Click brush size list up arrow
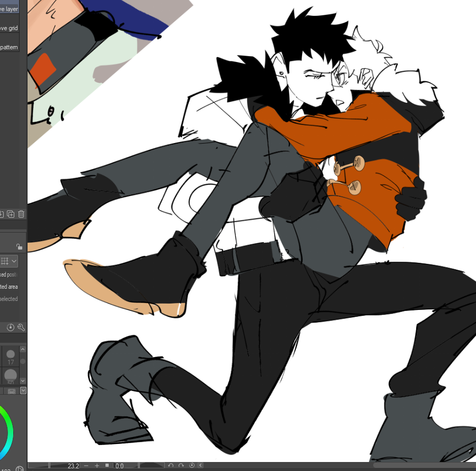The width and height of the screenshot is (476, 471). (x=23, y=350)
